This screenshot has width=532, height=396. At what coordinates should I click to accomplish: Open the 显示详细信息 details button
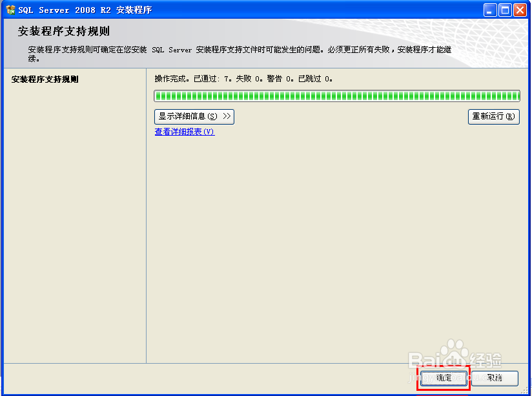click(x=193, y=117)
